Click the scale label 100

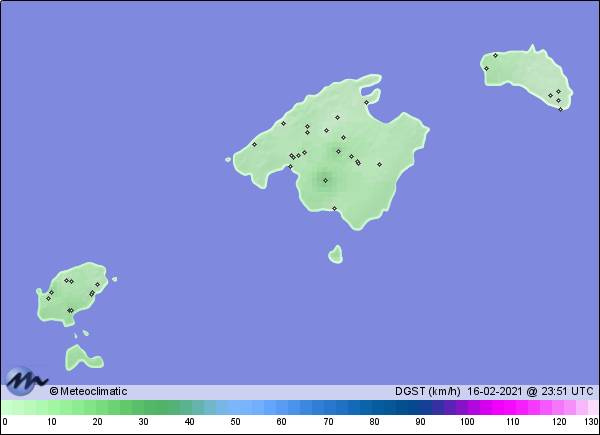[467, 422]
